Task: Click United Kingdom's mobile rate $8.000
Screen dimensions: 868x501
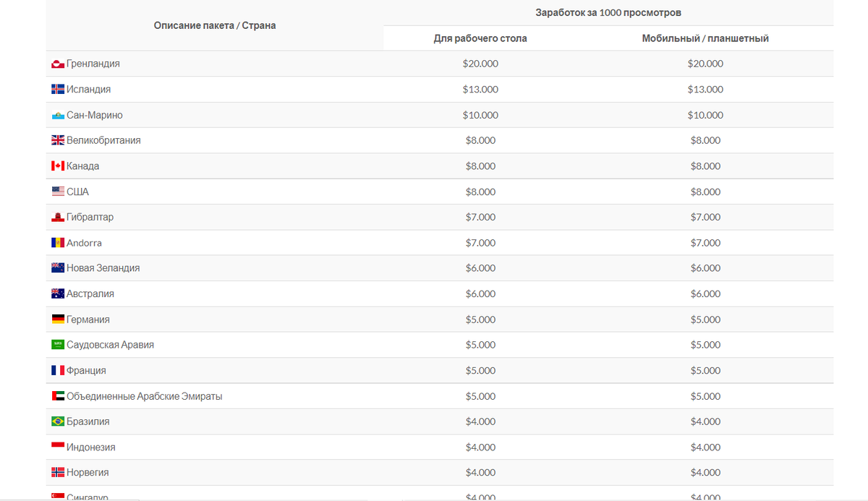Action: tap(705, 140)
